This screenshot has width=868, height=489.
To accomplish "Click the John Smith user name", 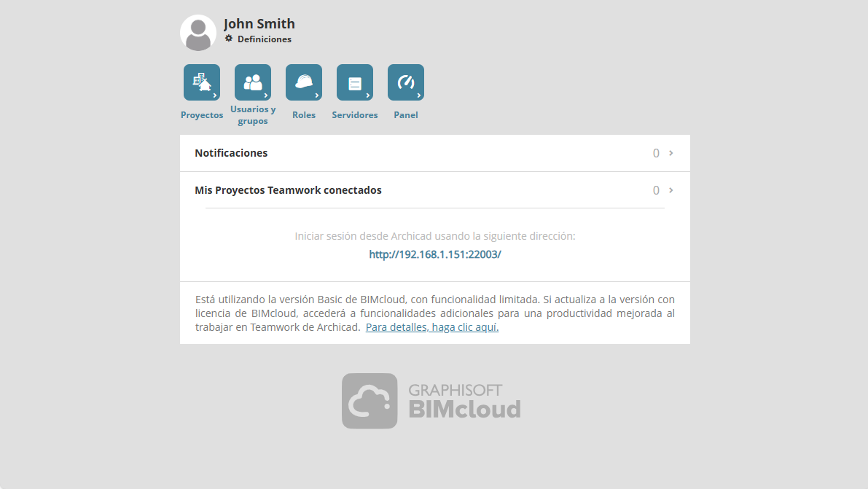I will [259, 24].
